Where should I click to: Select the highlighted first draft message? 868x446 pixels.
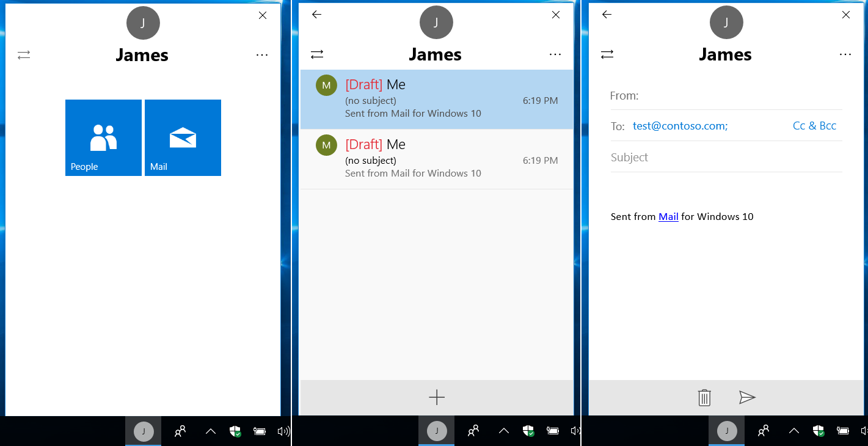click(437, 99)
